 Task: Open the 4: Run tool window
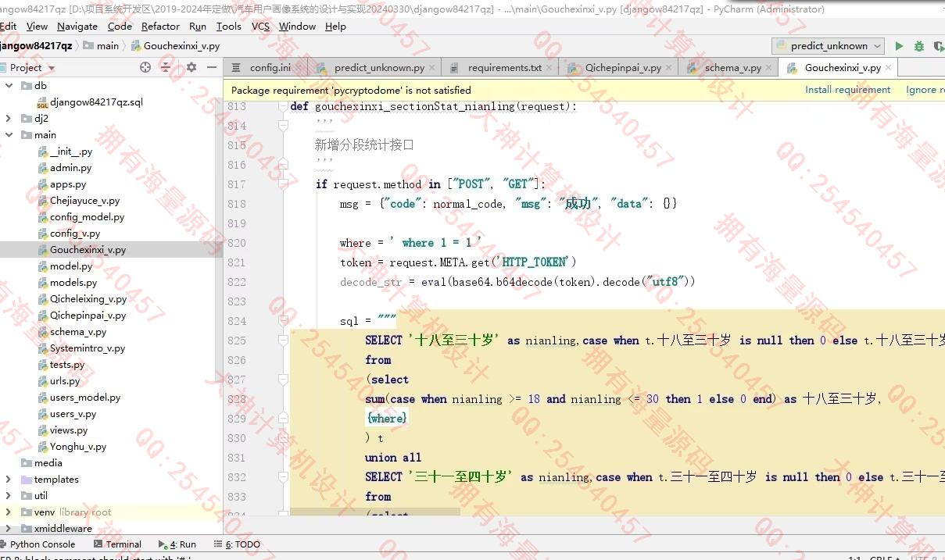[177, 544]
